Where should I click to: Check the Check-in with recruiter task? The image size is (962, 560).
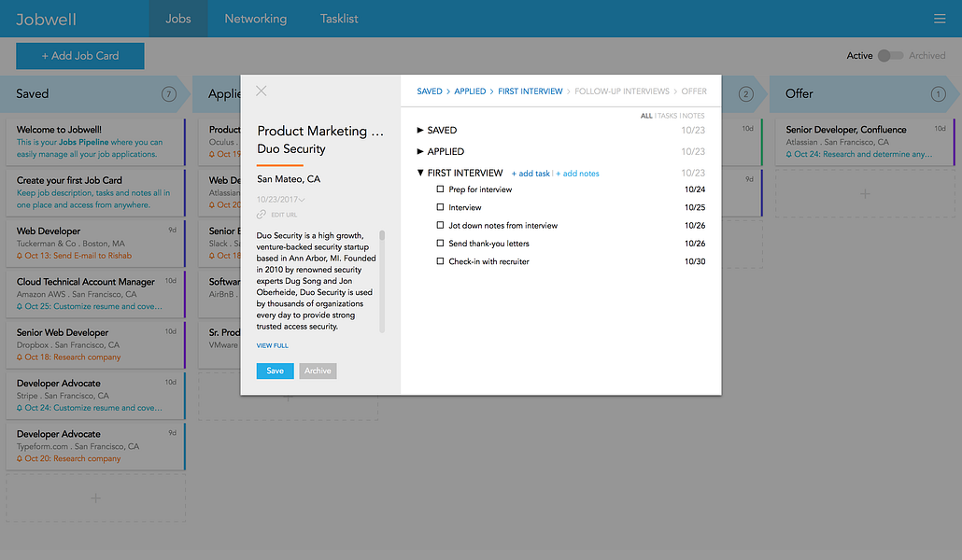[x=440, y=261]
